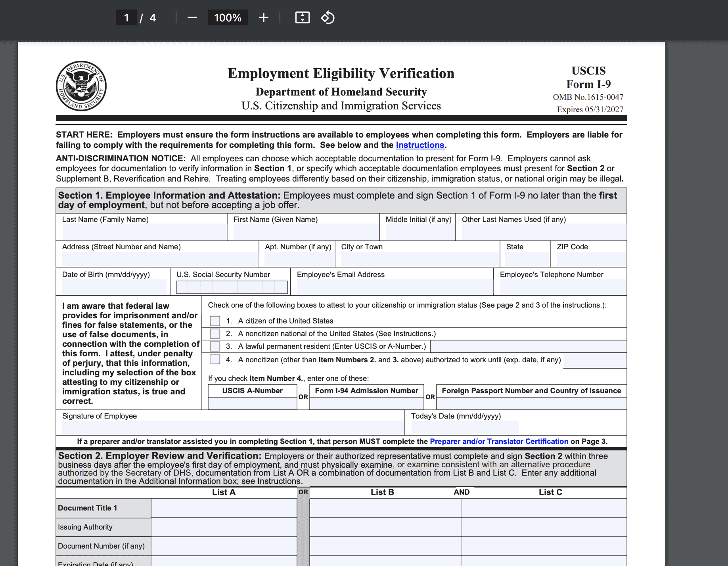Screen dimensions: 728x566
Task: Click the U.S. Social Security Number field
Action: 232,287
